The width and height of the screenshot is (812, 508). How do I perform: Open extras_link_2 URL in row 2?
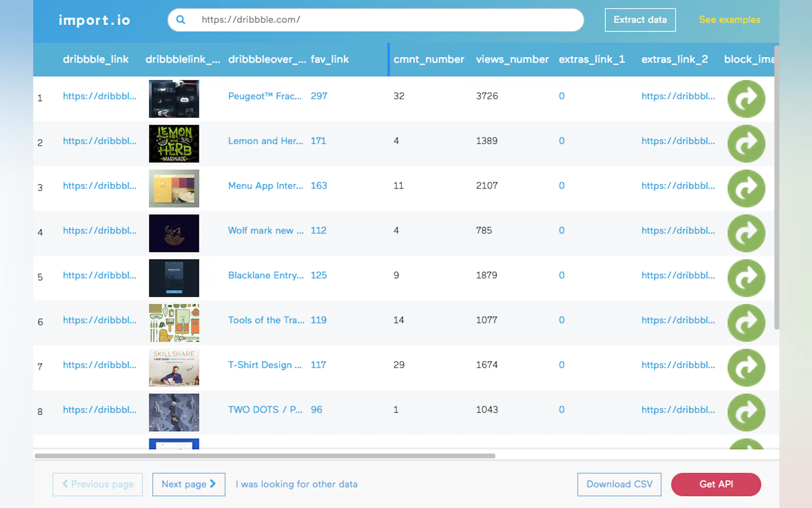[x=678, y=141]
